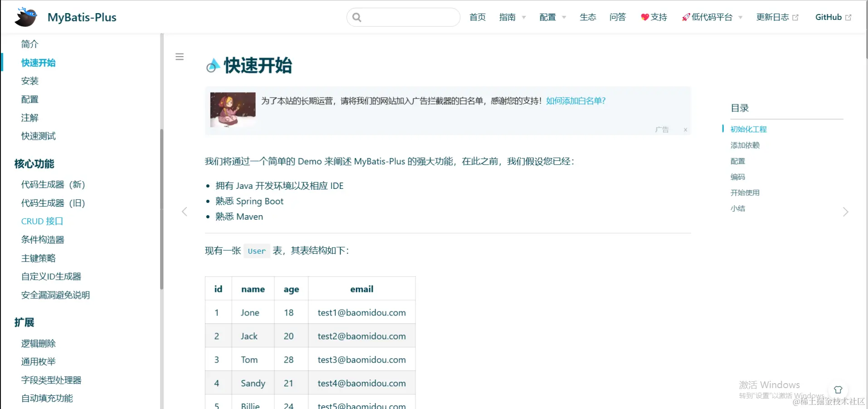Click the Sandy name cell
This screenshot has width=868, height=409.
(x=253, y=384)
